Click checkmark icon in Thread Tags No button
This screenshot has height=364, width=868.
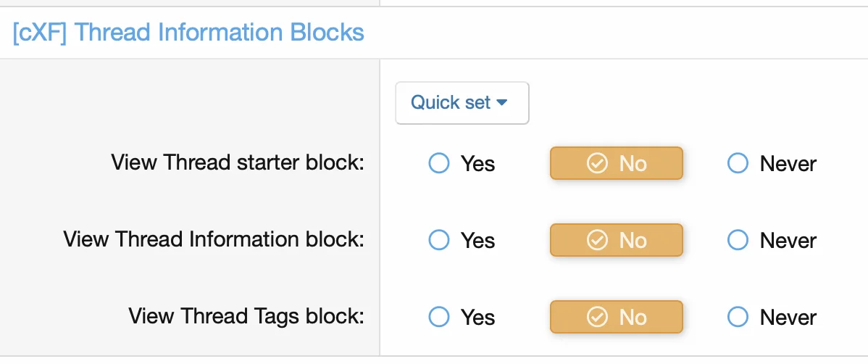coord(596,317)
